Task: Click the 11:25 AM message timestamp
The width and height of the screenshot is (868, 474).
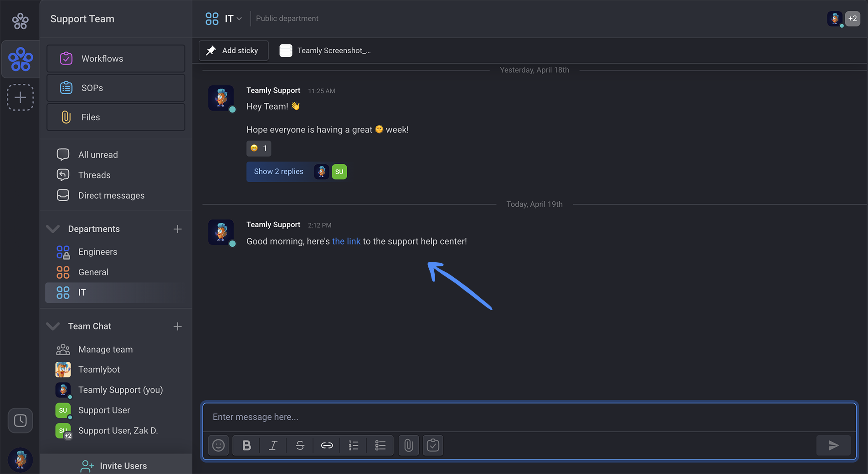Action: tap(321, 91)
